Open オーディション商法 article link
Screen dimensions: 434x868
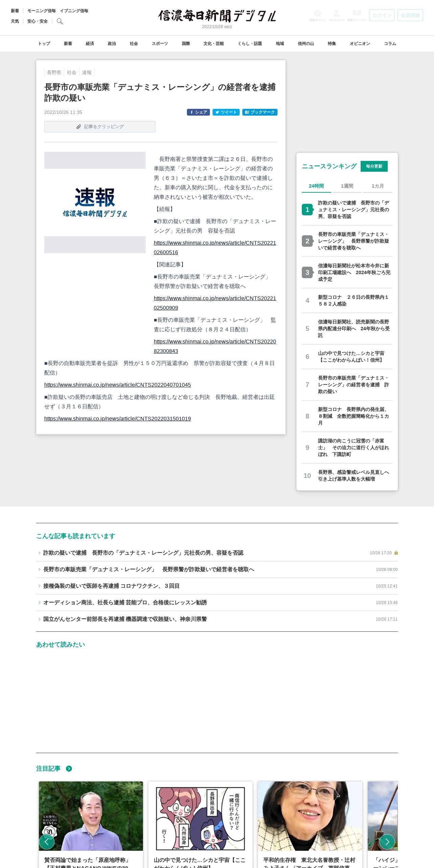click(125, 602)
